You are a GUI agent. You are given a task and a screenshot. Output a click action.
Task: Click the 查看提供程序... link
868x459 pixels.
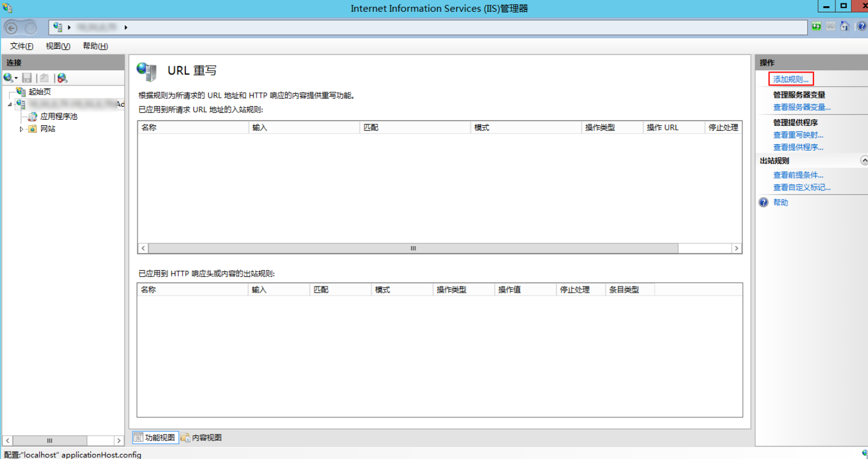(x=798, y=147)
